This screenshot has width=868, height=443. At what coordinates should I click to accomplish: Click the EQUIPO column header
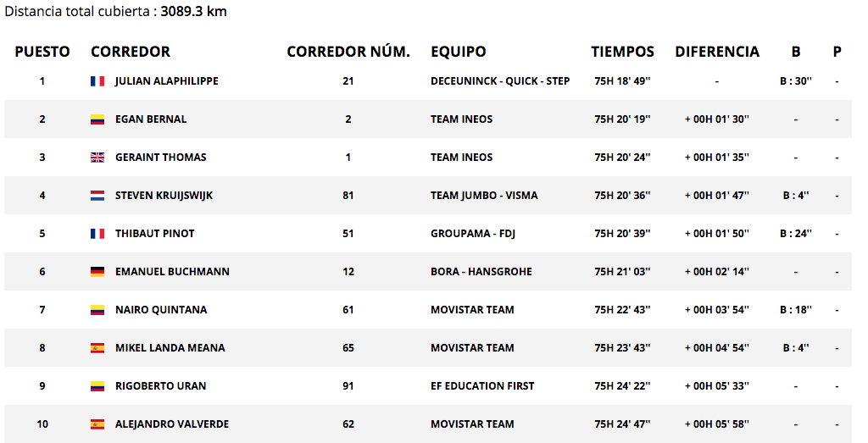coord(458,52)
